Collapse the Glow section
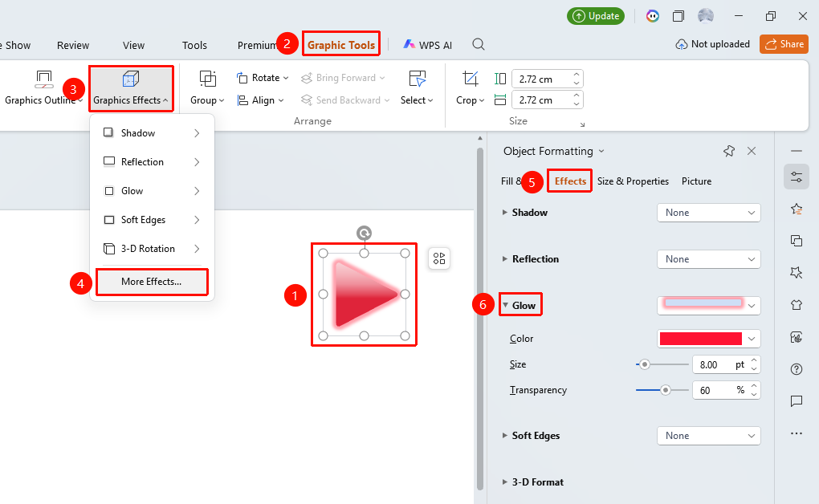Viewport: 819px width, 504px height. [x=506, y=306]
